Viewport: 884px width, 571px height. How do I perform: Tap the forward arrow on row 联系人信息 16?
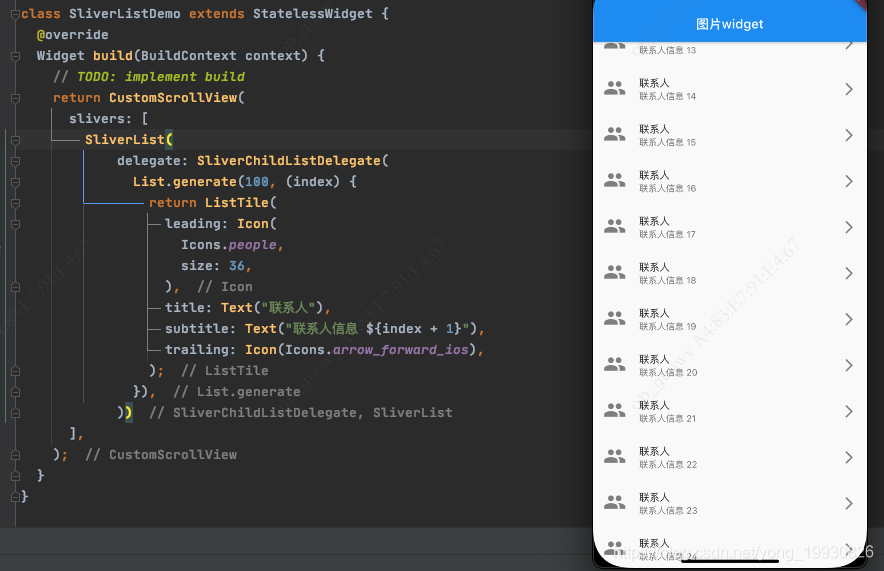pos(849,182)
